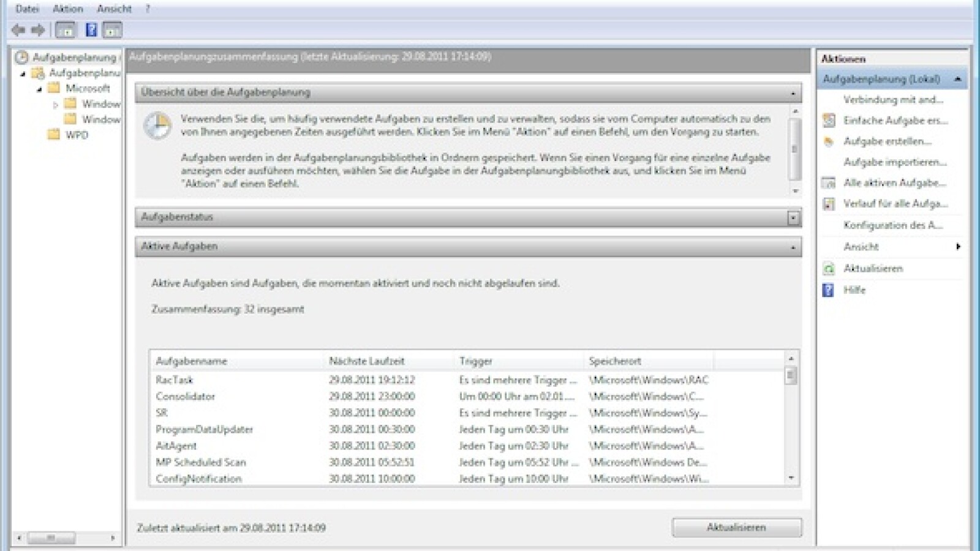Expand the Aufgabenstatus panel
This screenshot has height=551, width=980.
[x=794, y=217]
